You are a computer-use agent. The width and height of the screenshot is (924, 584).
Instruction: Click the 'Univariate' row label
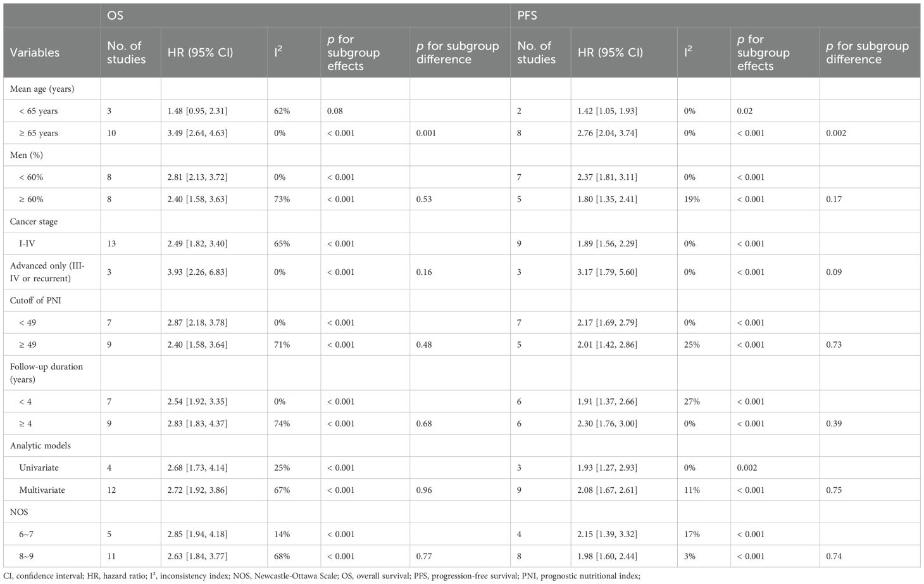39,467
